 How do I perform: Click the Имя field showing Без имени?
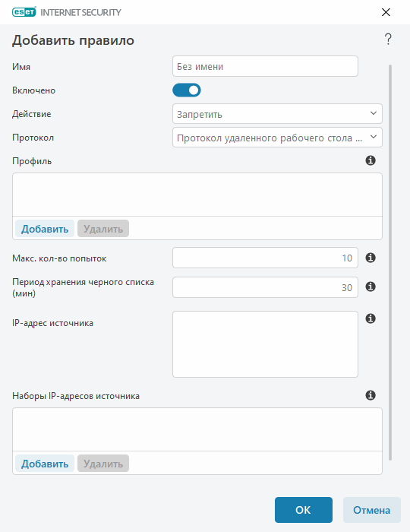[x=265, y=66]
